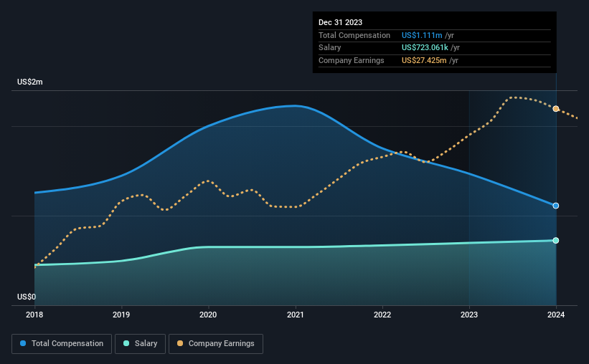589x364 pixels.
Task: Click the teal Salary data point at 2024
Action: 556,241
